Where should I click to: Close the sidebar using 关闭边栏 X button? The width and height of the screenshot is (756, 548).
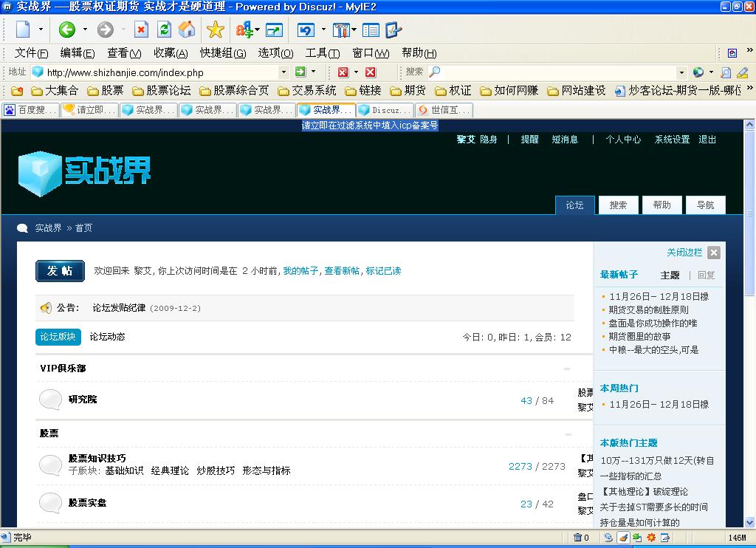point(713,253)
